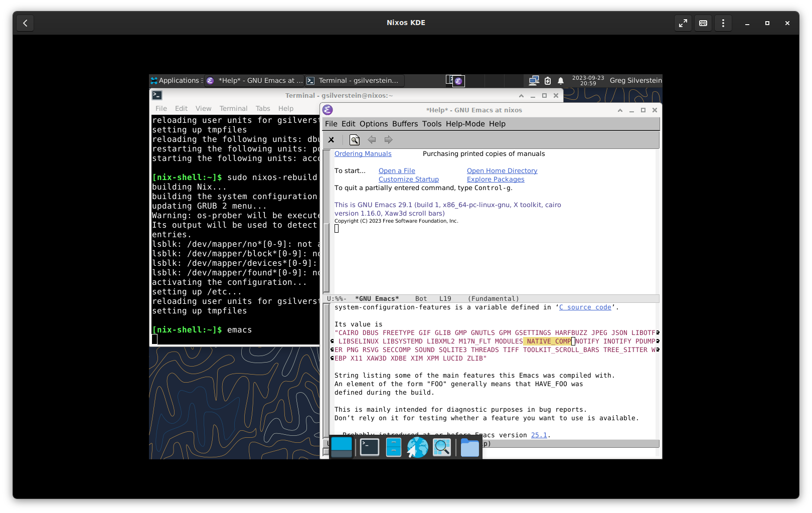Open the home folder icon in dock
This screenshot has height=513, width=812.
(470, 447)
